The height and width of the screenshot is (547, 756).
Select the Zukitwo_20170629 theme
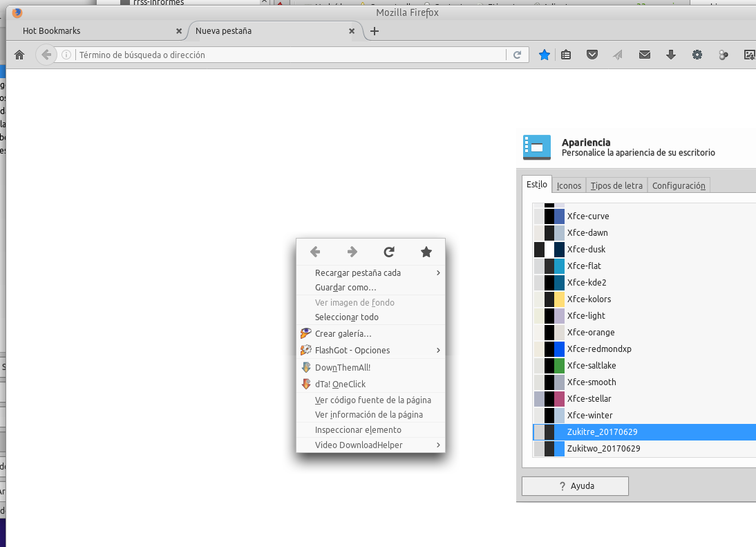coord(644,449)
